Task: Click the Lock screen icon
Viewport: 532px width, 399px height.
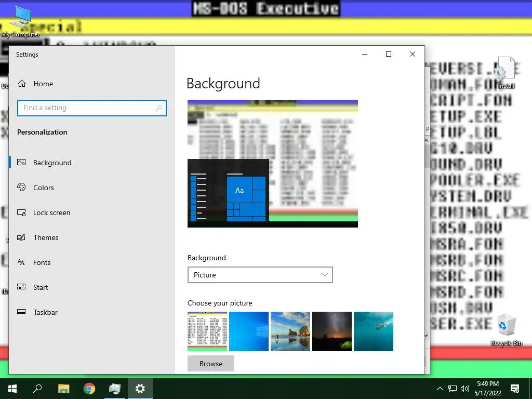Action: [21, 212]
